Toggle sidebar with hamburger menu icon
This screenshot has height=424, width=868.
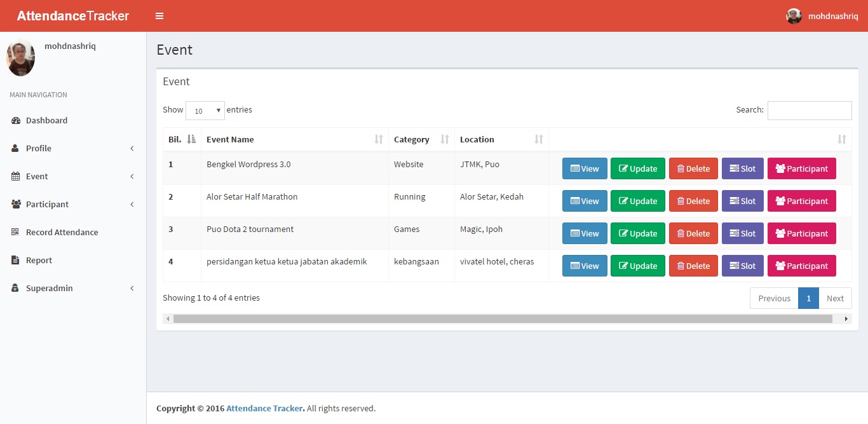159,16
